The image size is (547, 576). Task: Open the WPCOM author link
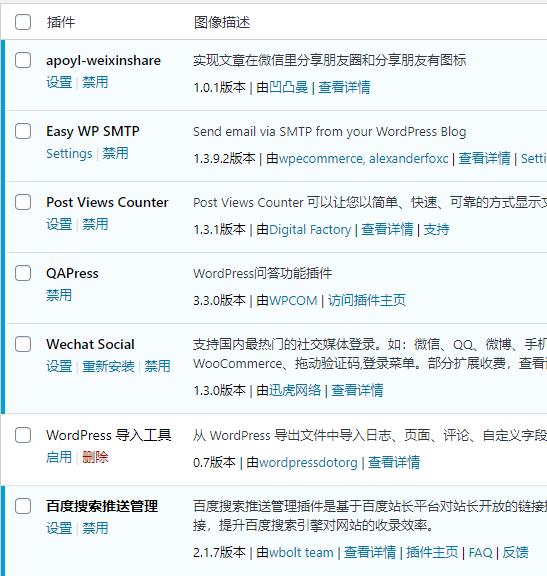coord(293,300)
